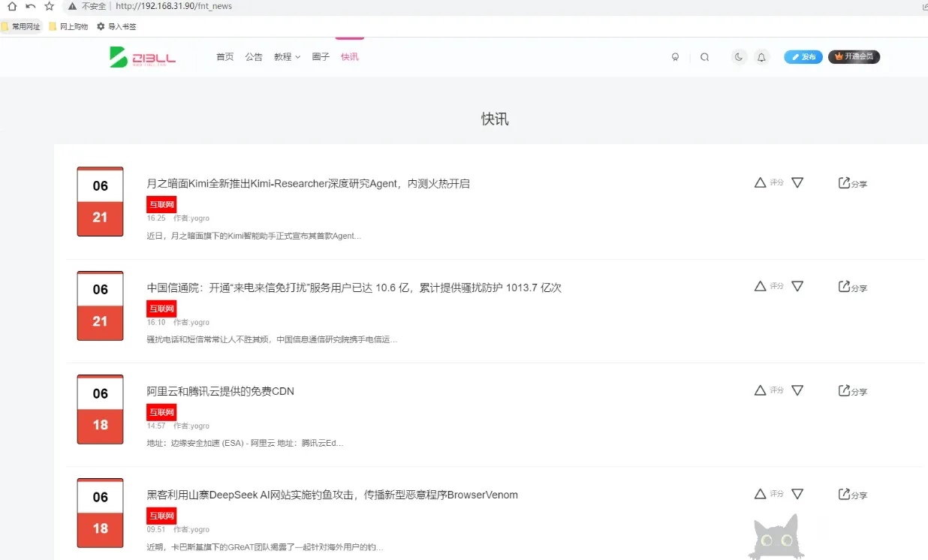Viewport: 928px width, 560px height.
Task: Downvote the 中国信通院 article
Action: [797, 286]
